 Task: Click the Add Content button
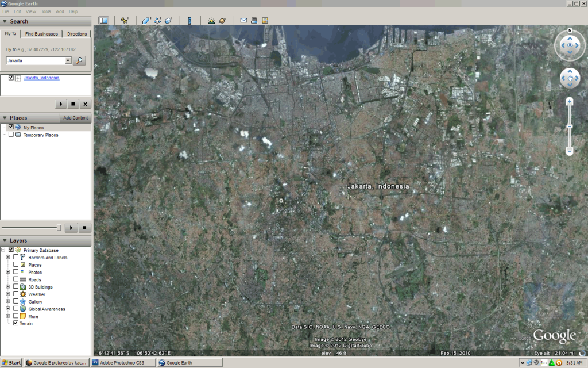(x=75, y=118)
